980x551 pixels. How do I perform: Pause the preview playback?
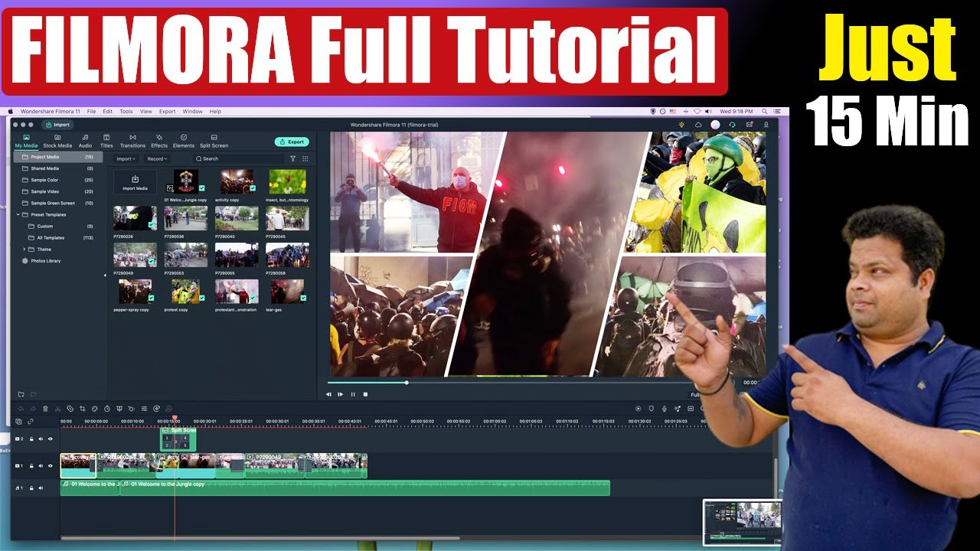click(x=353, y=394)
